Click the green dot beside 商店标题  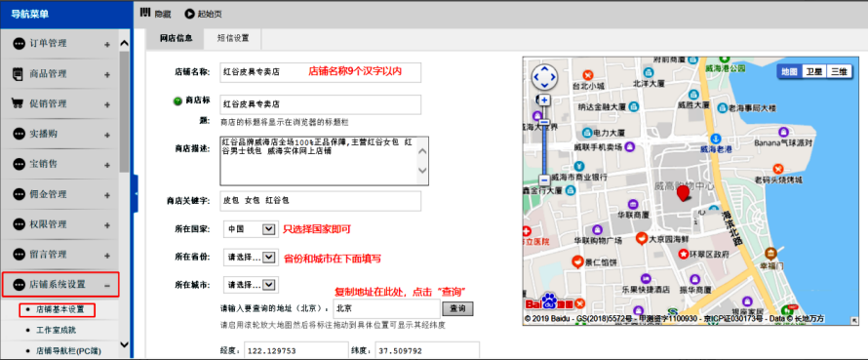pyautogui.click(x=178, y=100)
